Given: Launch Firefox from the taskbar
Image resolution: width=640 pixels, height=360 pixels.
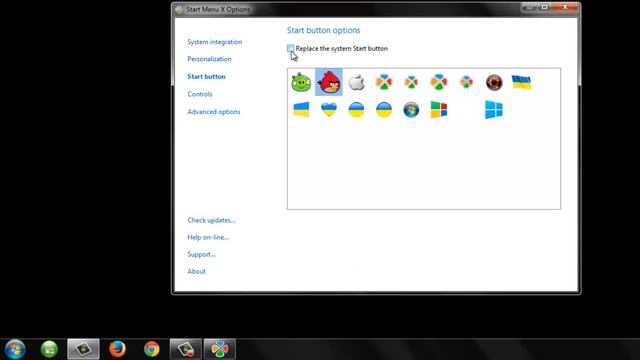Looking at the screenshot, I should pos(118,349).
